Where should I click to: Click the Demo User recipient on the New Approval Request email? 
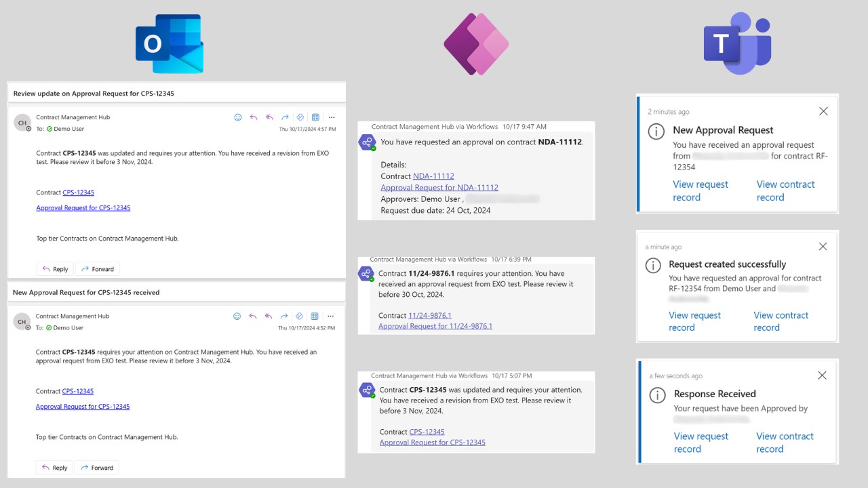click(64, 327)
